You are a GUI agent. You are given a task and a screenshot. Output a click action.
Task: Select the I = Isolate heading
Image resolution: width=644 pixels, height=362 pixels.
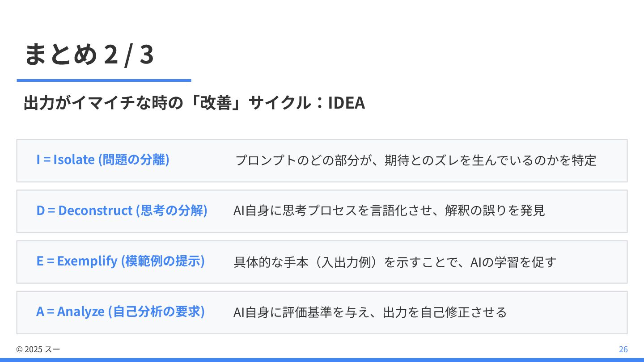pyautogui.click(x=103, y=160)
